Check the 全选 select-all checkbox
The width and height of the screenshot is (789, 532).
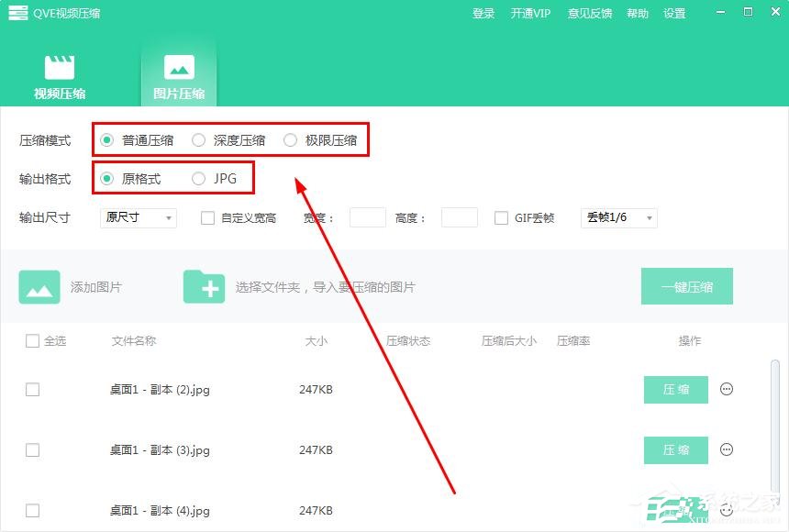pyautogui.click(x=32, y=340)
